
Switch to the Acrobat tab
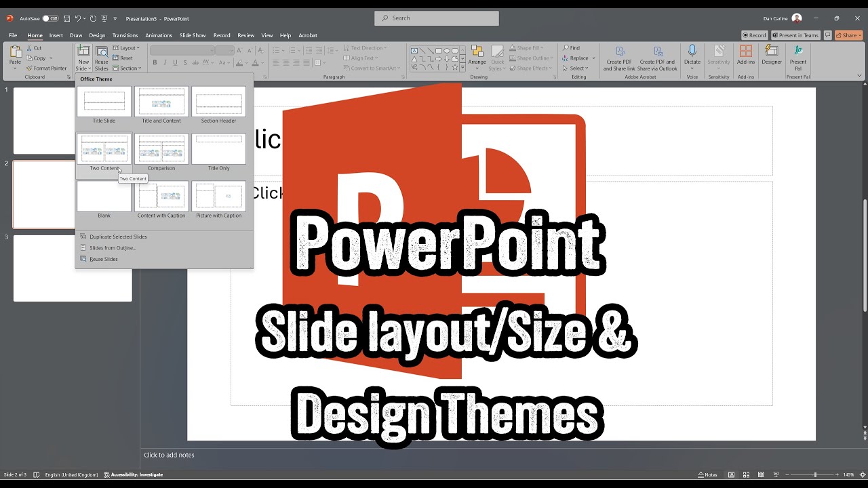308,35
